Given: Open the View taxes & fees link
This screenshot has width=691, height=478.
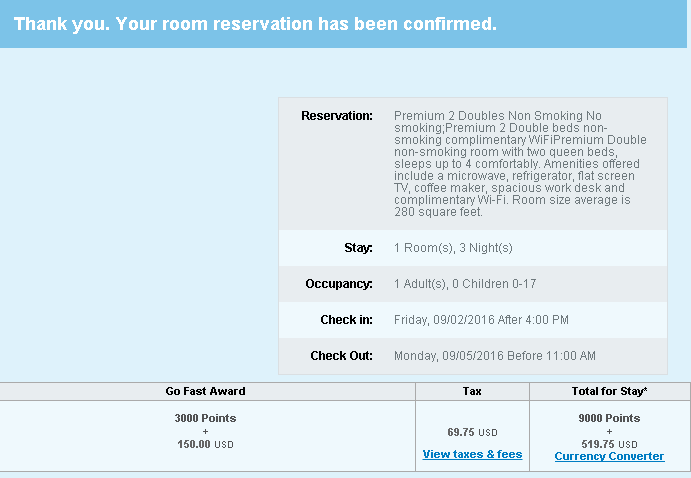Looking at the screenshot, I should coord(472,454).
